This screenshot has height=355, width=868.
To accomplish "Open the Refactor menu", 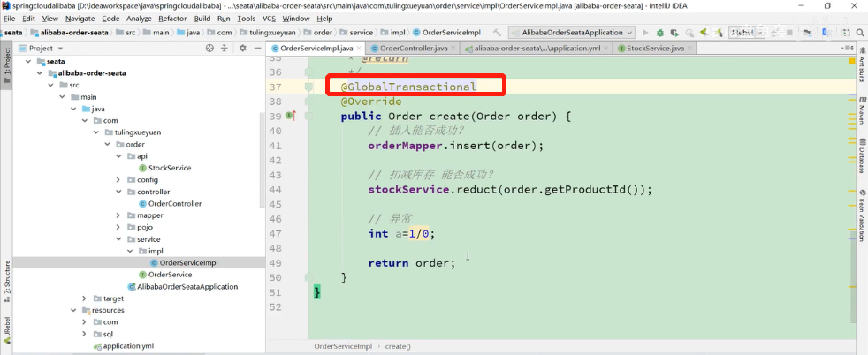I will point(172,19).
